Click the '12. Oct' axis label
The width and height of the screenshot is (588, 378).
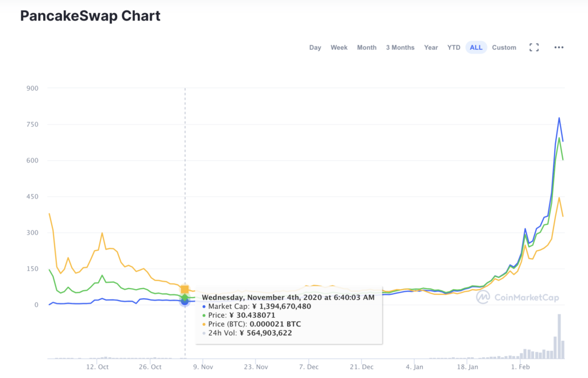pyautogui.click(x=98, y=367)
